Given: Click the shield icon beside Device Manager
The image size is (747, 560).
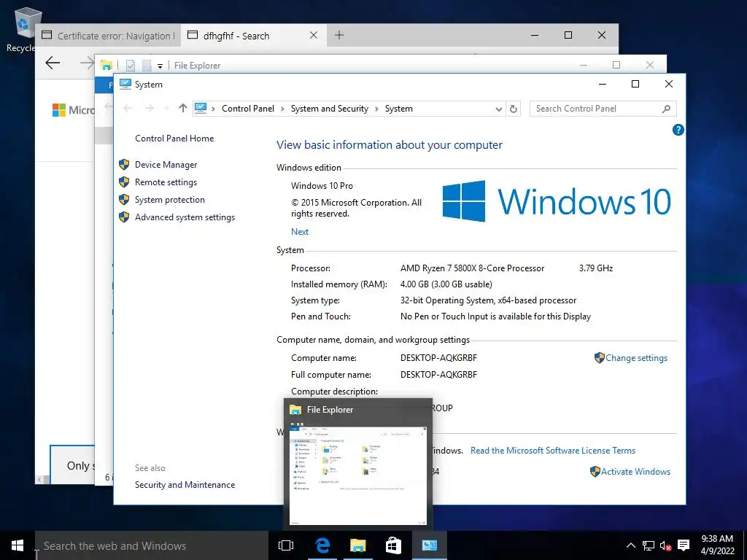Looking at the screenshot, I should pos(124,165).
